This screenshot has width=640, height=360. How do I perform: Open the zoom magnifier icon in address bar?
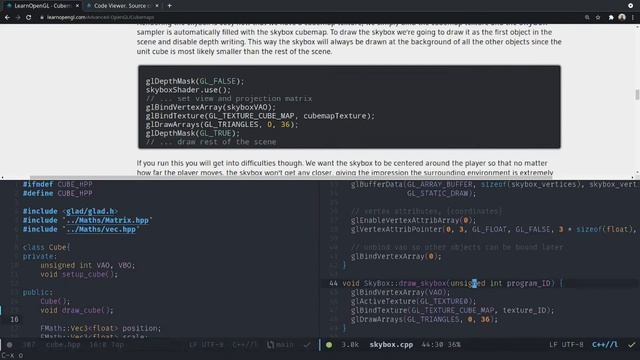coord(587,18)
